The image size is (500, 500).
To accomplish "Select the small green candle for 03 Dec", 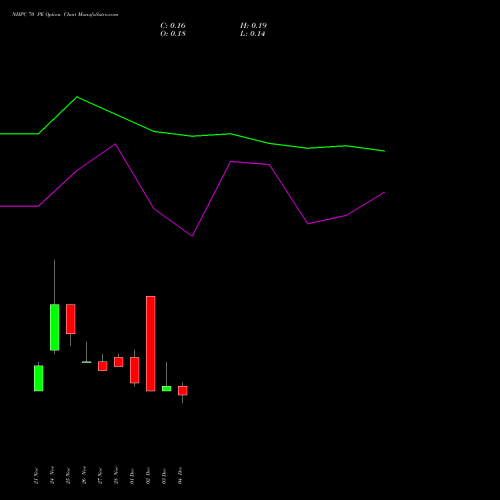I will pyautogui.click(x=167, y=389).
